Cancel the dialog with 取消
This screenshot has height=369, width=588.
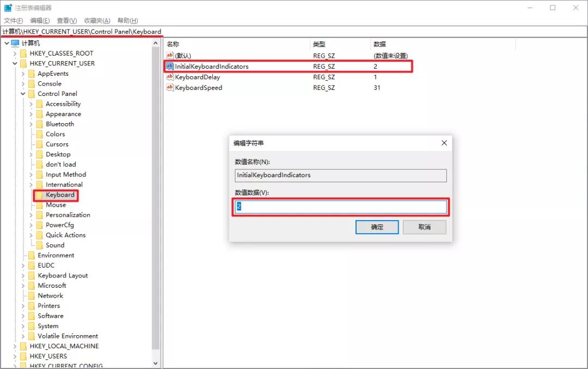click(425, 227)
